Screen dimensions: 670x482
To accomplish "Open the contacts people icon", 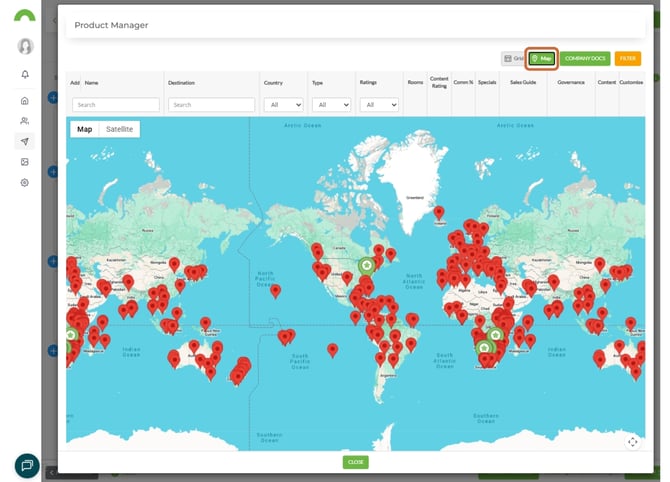I will point(25,121).
